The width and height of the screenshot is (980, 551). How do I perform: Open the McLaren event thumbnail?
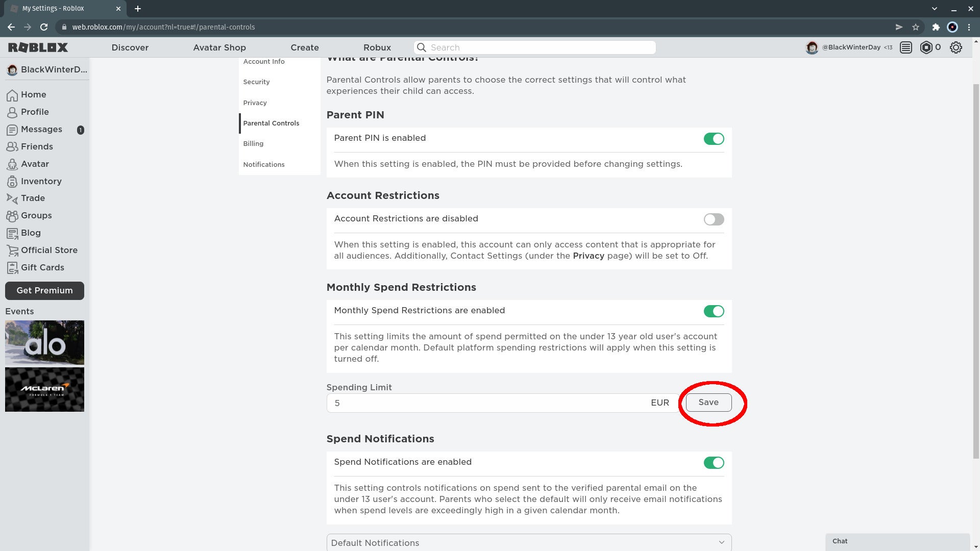(44, 389)
